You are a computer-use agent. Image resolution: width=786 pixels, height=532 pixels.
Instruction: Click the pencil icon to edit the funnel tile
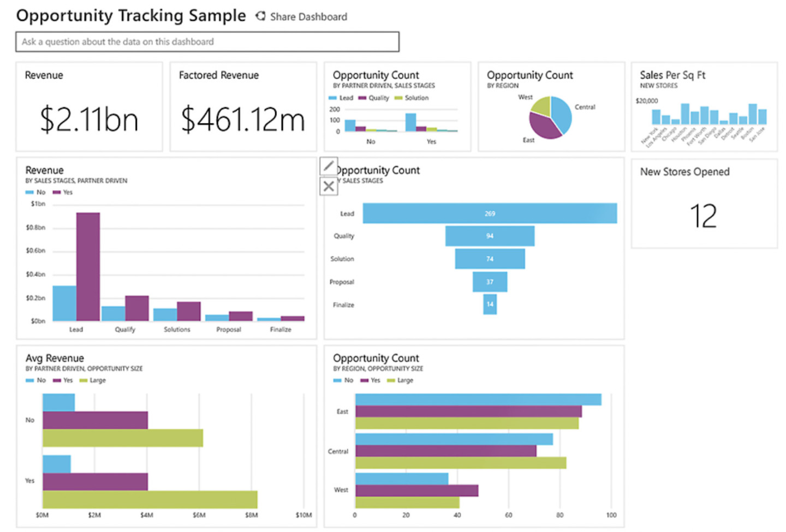(x=328, y=166)
